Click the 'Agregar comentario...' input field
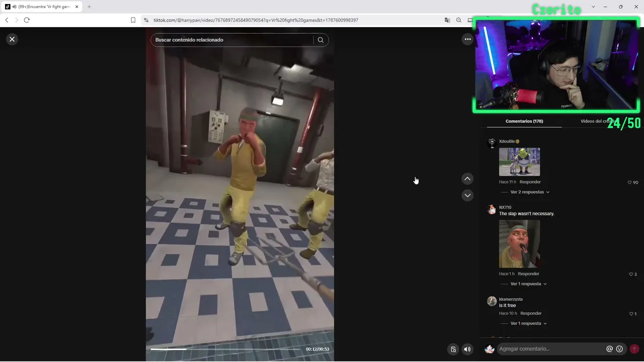644x362 pixels. (x=551, y=349)
